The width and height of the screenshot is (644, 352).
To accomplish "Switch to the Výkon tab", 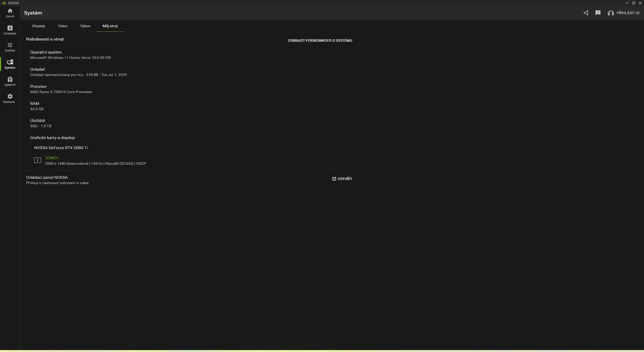I will coord(85,26).
